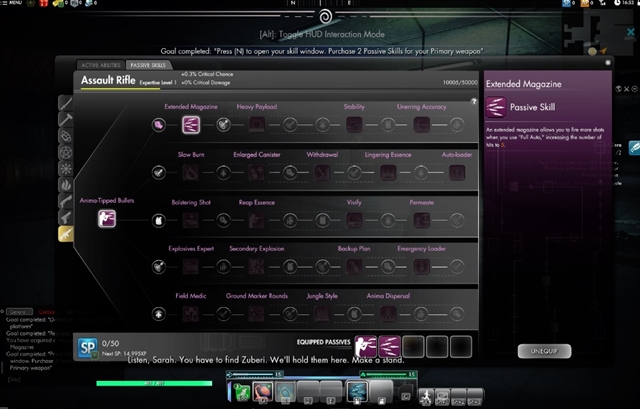Pick the Explosives Expert skill icon
Viewport: 640px width, 409px height.
(x=190, y=266)
